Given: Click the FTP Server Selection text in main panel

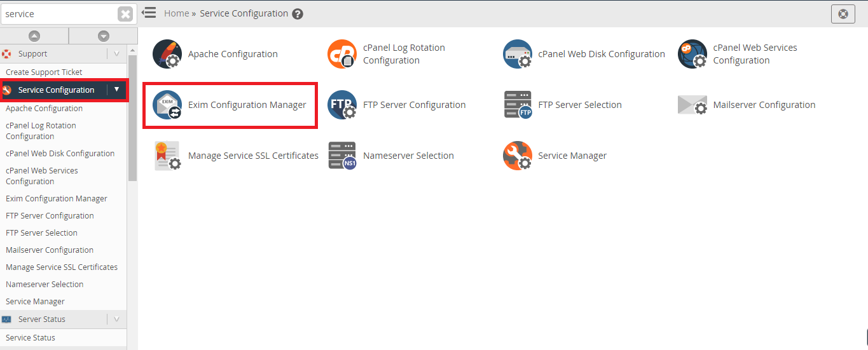Looking at the screenshot, I should point(580,105).
